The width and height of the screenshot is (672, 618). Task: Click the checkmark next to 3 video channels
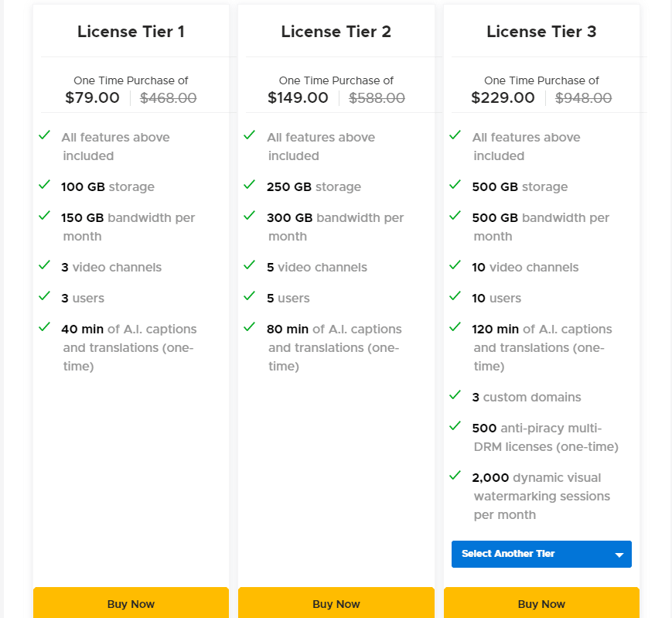[x=44, y=267]
